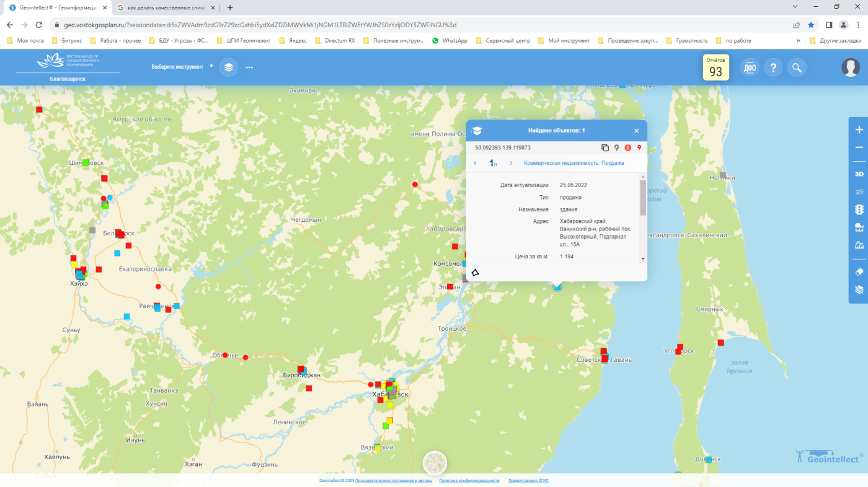
Task: Open the 'Отчётов 93' reports counter
Action: point(715,68)
